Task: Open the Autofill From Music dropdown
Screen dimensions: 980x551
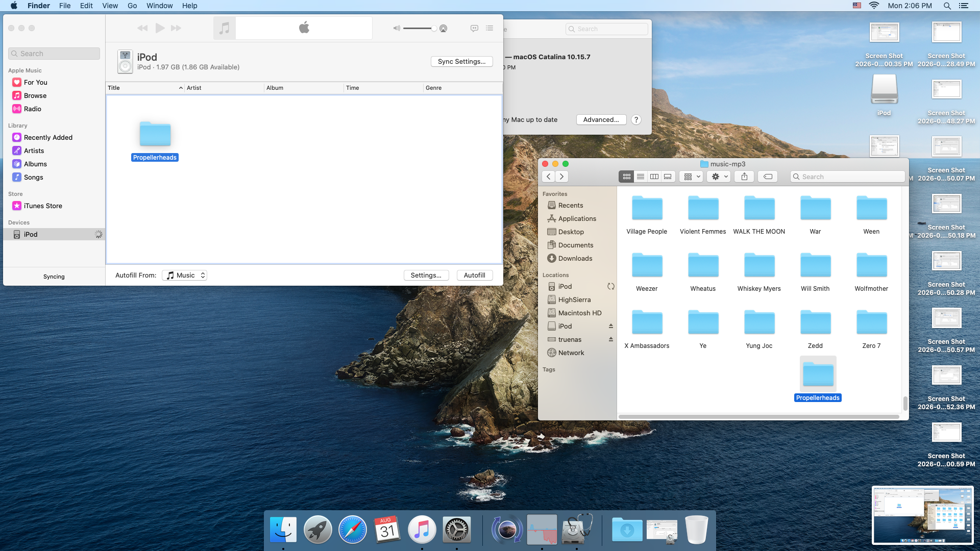Action: [184, 275]
